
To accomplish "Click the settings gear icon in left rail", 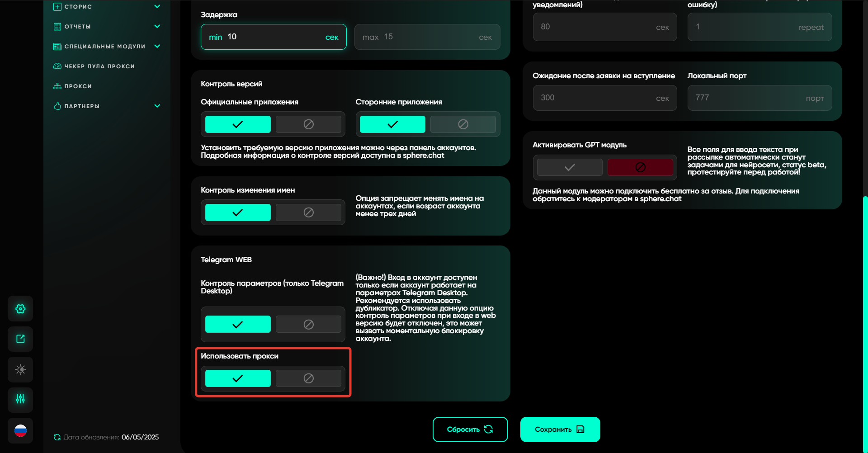I will pos(20,309).
